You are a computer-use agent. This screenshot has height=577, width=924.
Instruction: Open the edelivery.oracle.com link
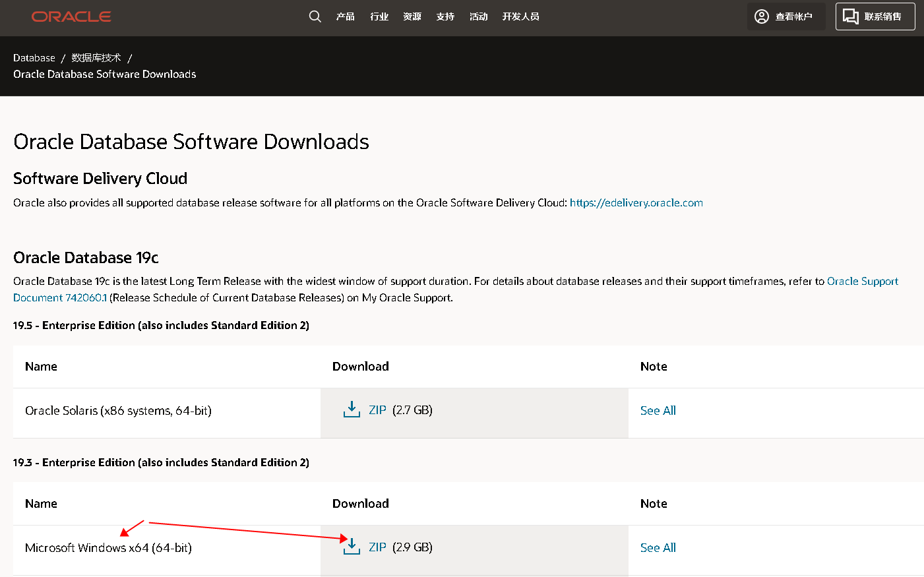[636, 203]
